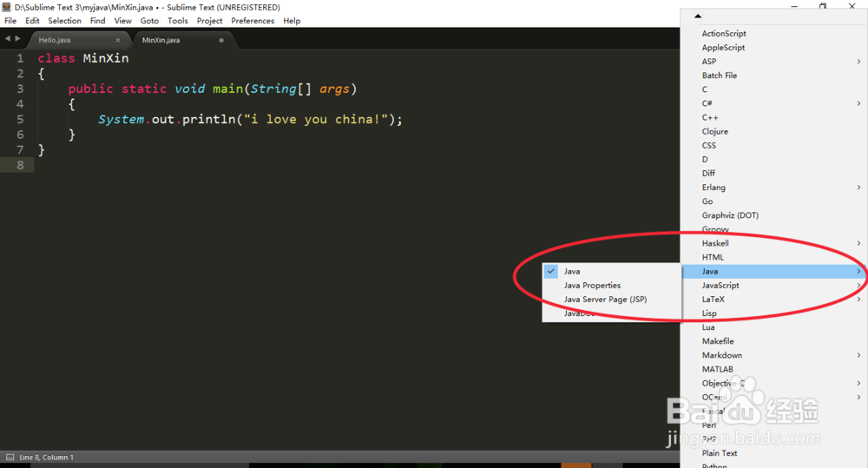The width and height of the screenshot is (868, 468).
Task: Place cursor on the println code line
Action: pyautogui.click(x=250, y=119)
